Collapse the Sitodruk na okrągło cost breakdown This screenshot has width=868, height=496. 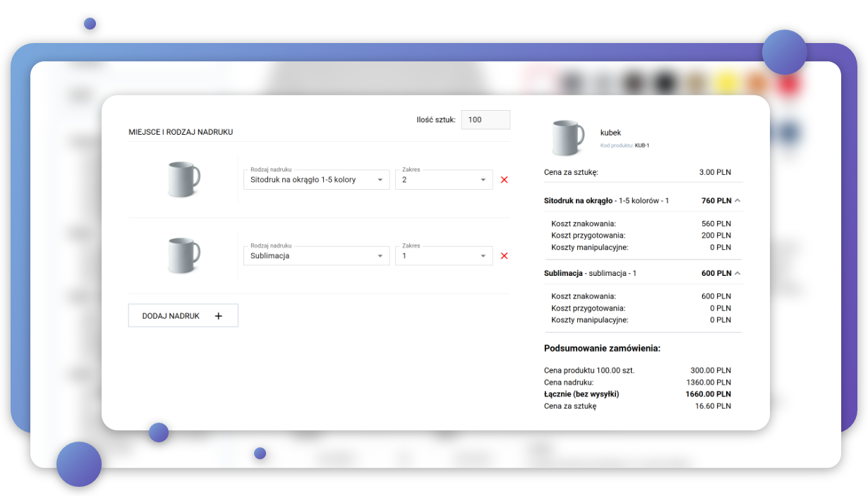737,200
